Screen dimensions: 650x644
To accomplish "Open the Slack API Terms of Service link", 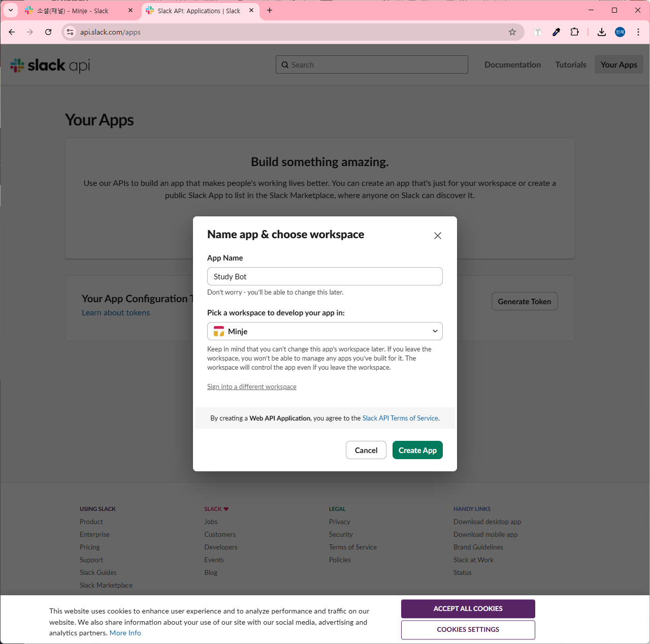I will (400, 418).
